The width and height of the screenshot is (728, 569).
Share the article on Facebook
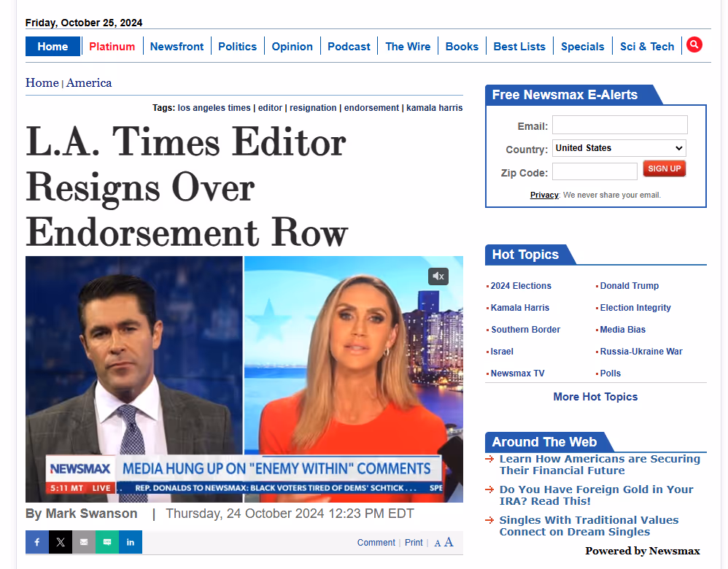(36, 542)
